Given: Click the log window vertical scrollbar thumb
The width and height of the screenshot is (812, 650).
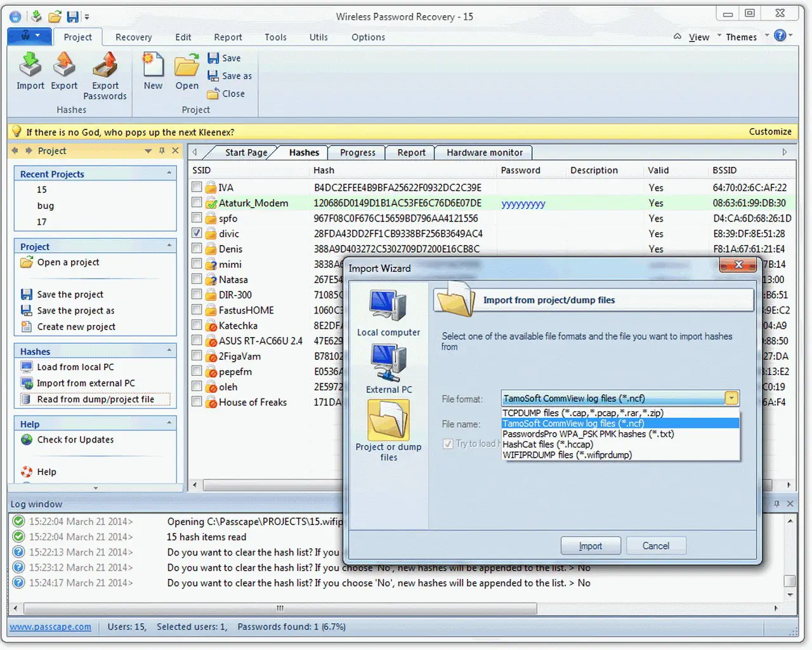Looking at the screenshot, I should tap(790, 581).
